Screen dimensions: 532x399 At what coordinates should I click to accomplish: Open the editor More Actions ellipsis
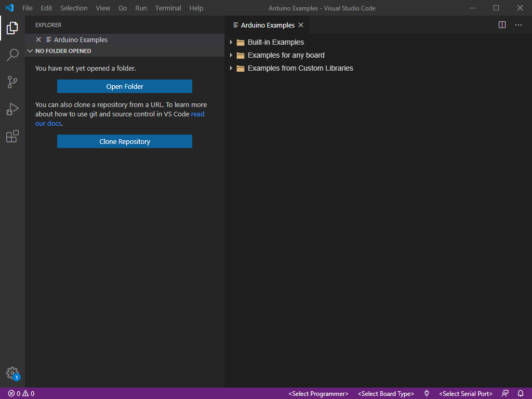[x=518, y=25]
